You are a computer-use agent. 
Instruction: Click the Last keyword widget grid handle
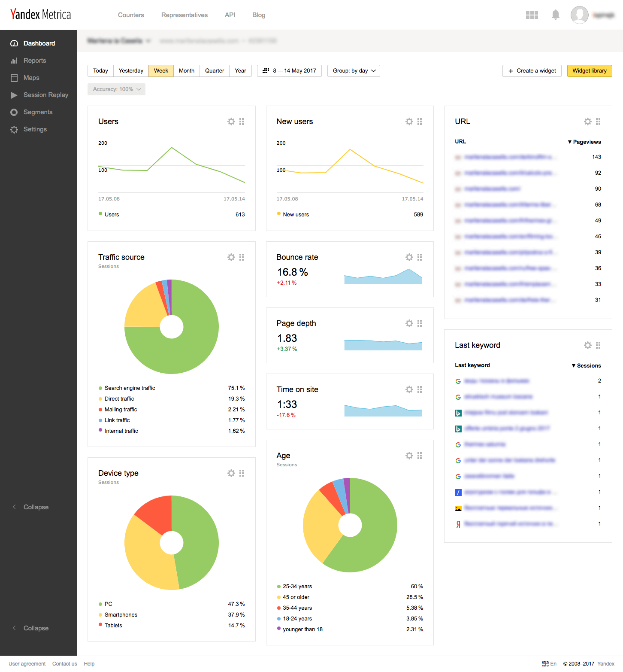(598, 345)
